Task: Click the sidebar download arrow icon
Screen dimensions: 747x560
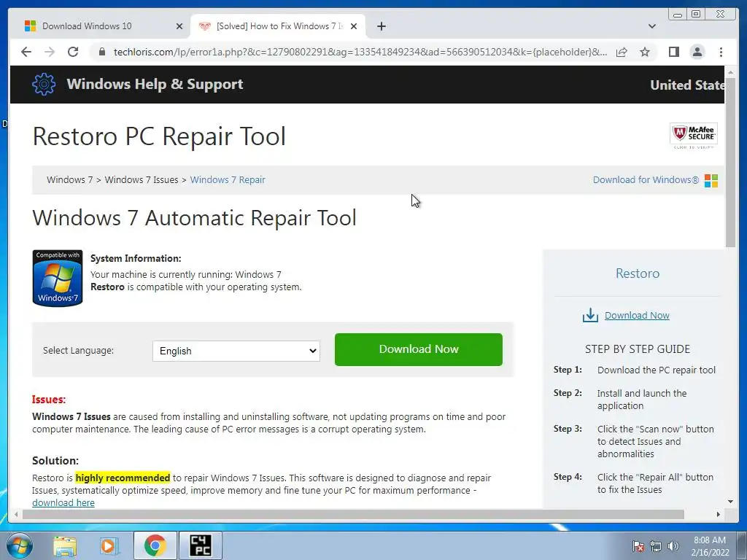Action: pyautogui.click(x=589, y=315)
